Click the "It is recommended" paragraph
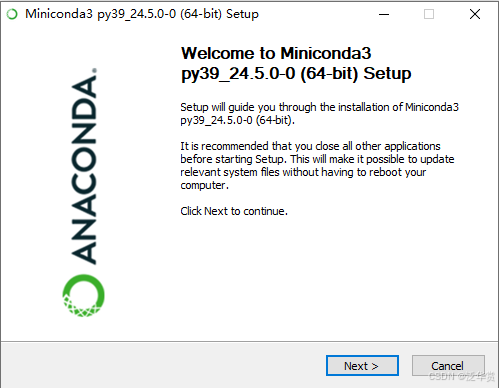Screen dimensions: 499x388 [x=317, y=165]
